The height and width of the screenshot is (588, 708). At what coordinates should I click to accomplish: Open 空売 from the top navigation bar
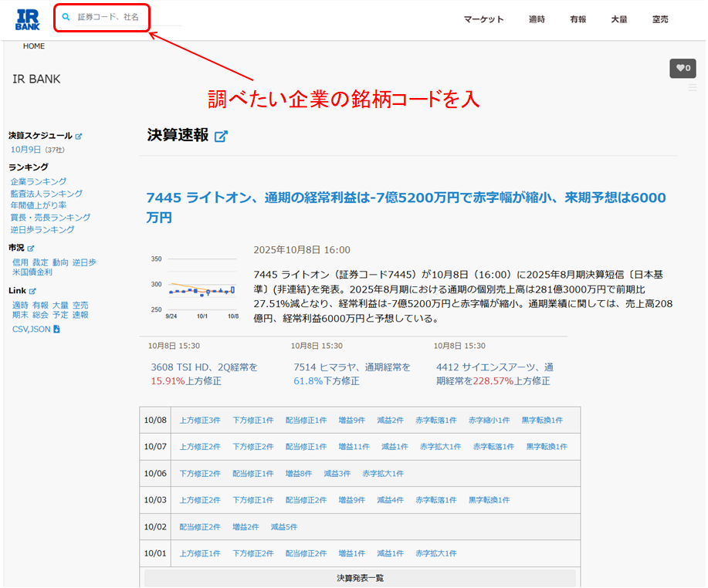point(659,19)
